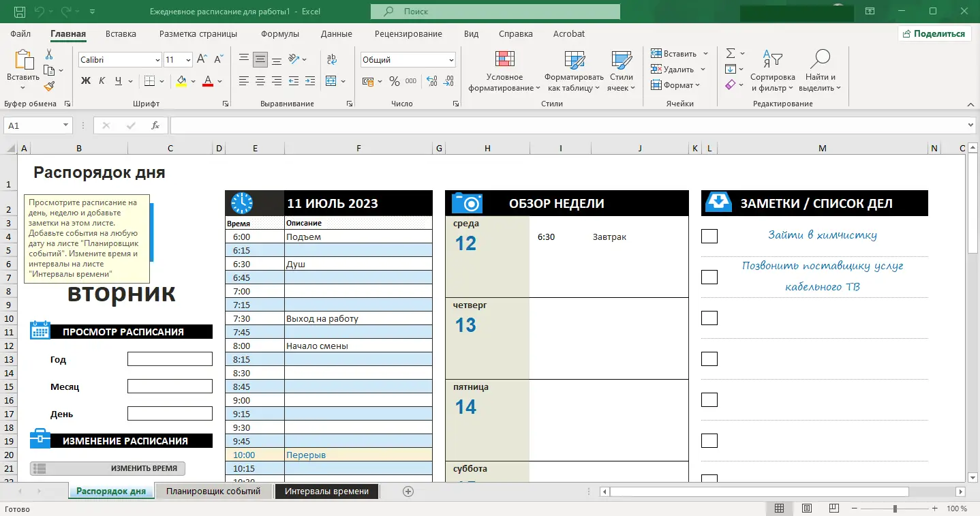Decrease font size with the smaller A icon
The width and height of the screenshot is (980, 516).
[x=218, y=60]
